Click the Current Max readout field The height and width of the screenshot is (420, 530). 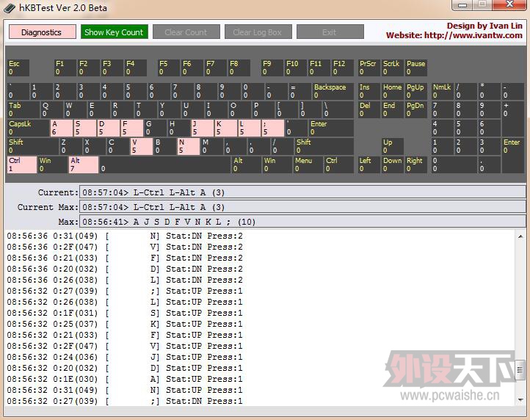302,207
